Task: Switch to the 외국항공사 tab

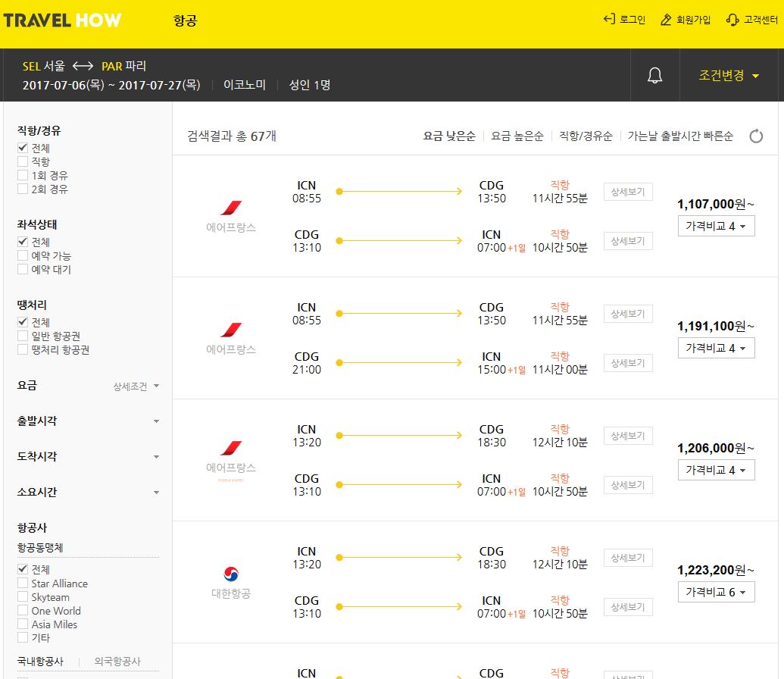Action: coord(118,662)
